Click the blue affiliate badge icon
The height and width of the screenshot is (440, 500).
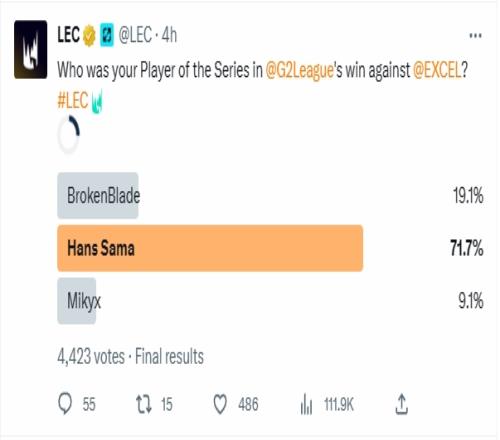(107, 35)
